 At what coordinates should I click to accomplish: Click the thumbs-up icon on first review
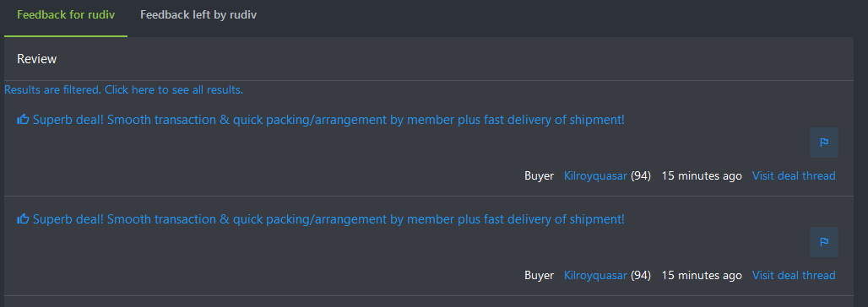(x=24, y=119)
